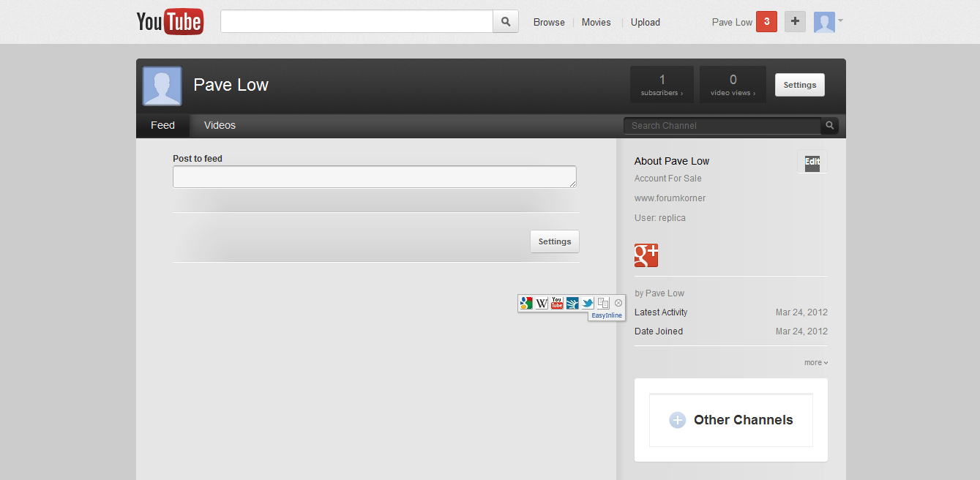This screenshot has width=980, height=480.
Task: Open the channel Settings button in the header
Action: tap(800, 85)
